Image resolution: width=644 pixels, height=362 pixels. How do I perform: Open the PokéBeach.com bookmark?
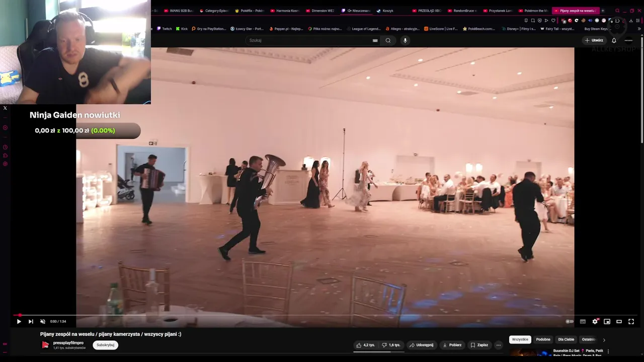click(x=479, y=29)
